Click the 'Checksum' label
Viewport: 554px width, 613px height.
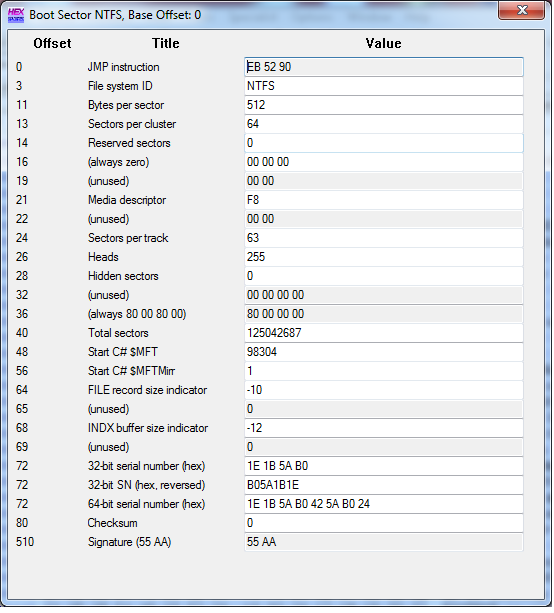tap(112, 523)
